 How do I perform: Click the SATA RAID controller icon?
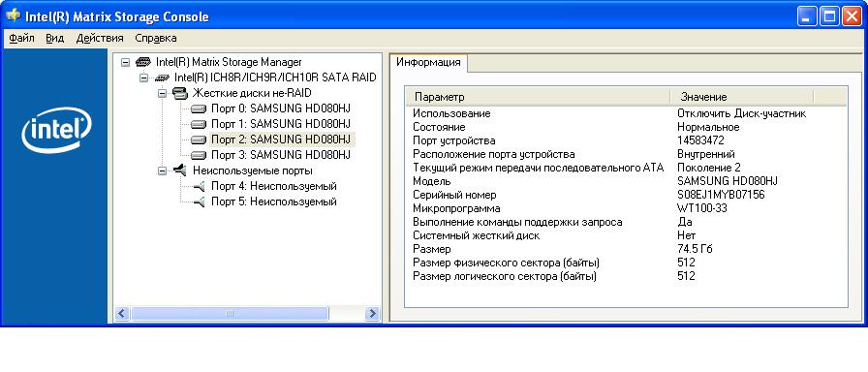pos(162,77)
